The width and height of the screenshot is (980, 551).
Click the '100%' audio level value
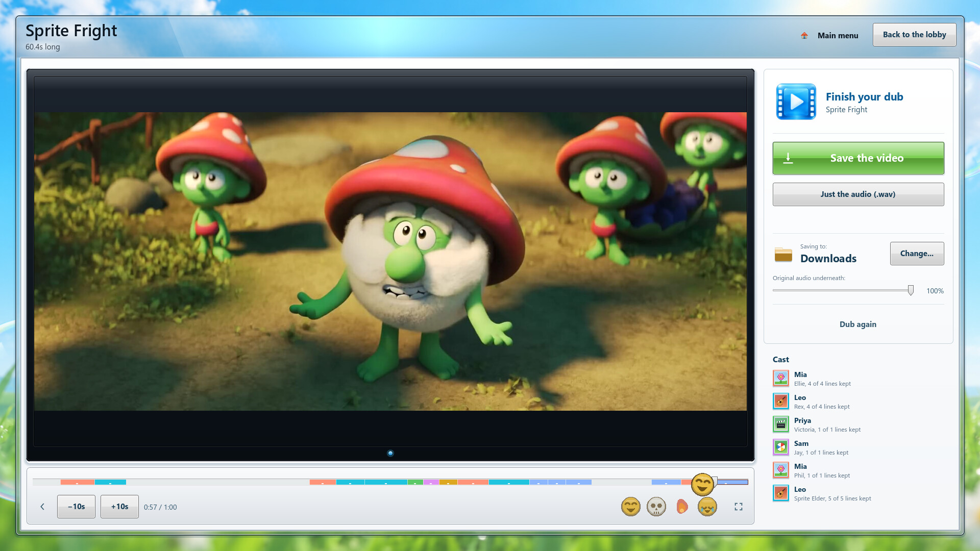(935, 291)
